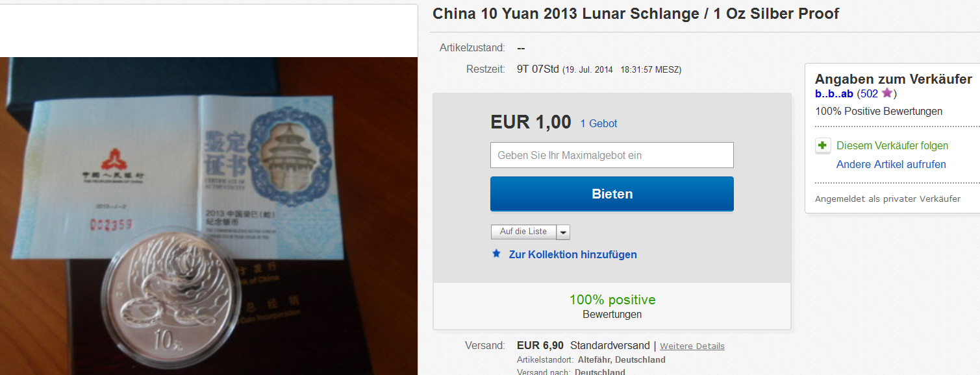The image size is (980, 375).
Task: Click the 502 feedback score link
Action: [869, 93]
